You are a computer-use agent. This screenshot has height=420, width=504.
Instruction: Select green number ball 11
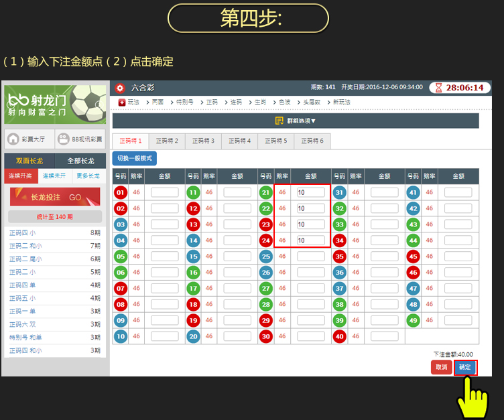[x=194, y=192]
